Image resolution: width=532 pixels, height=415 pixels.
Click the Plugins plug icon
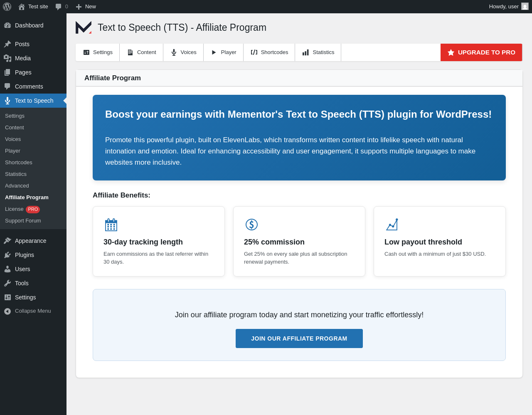click(7, 255)
